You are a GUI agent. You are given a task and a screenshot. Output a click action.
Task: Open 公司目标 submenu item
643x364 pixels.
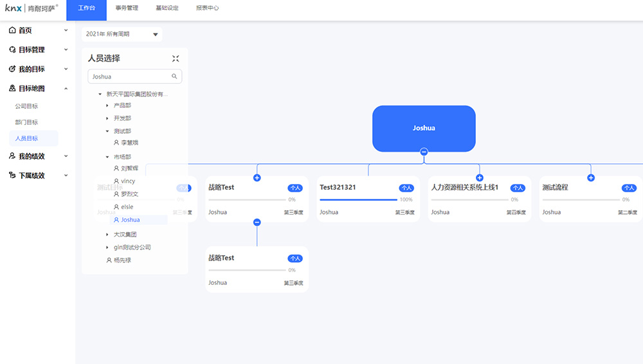26,106
